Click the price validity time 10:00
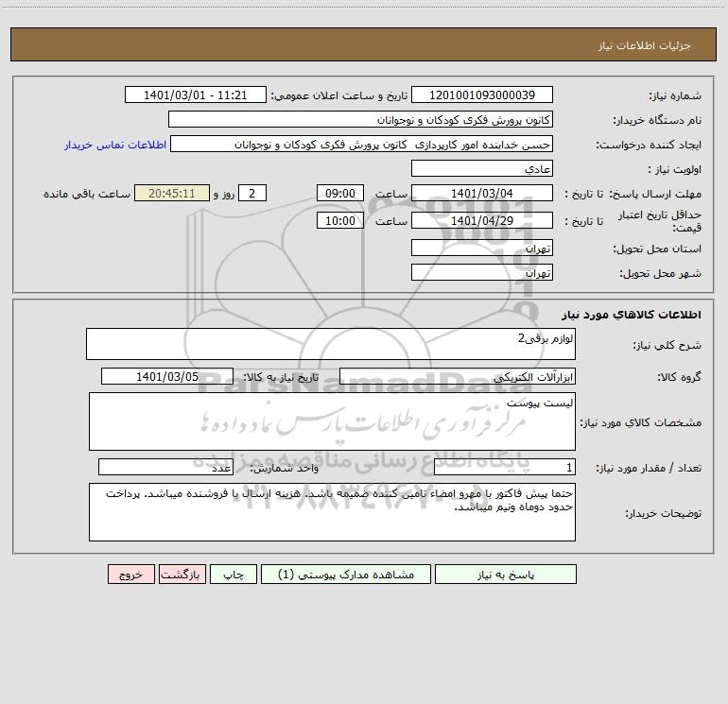 (x=339, y=220)
